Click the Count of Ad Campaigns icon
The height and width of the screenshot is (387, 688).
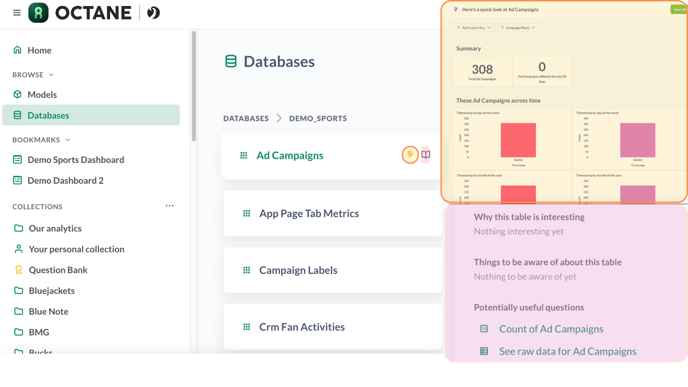pos(484,329)
